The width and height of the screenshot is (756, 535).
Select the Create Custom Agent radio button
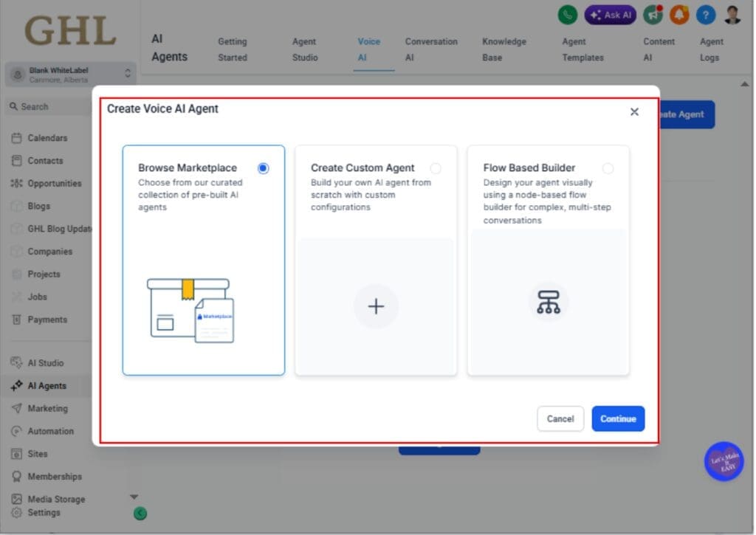point(436,168)
